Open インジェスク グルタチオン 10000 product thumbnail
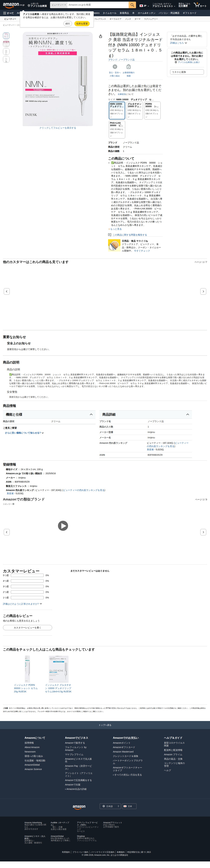Image resolution: width=210 pixels, height=868 pixels. pos(59,669)
